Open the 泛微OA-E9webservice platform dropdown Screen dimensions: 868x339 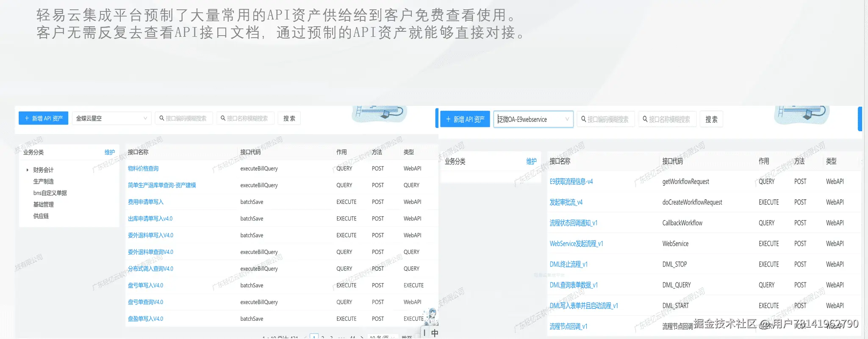[533, 119]
